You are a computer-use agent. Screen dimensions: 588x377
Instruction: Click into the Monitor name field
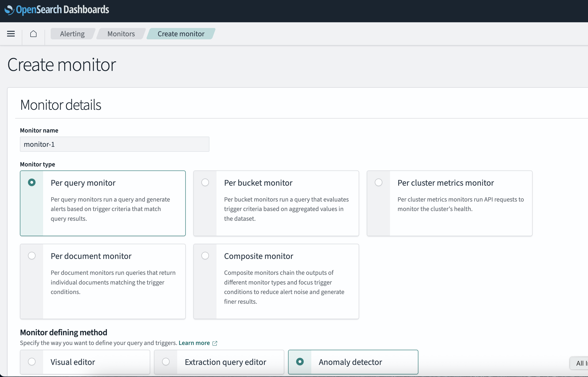[x=114, y=144]
